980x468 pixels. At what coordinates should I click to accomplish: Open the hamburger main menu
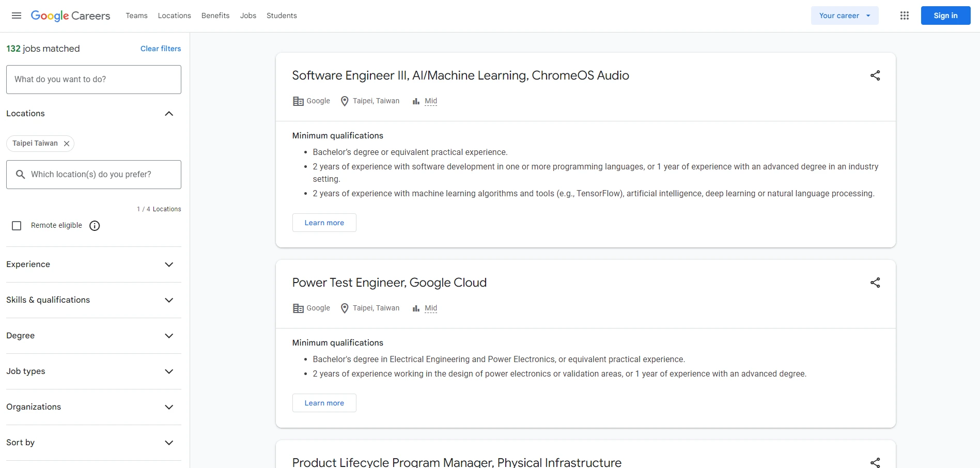point(17,15)
